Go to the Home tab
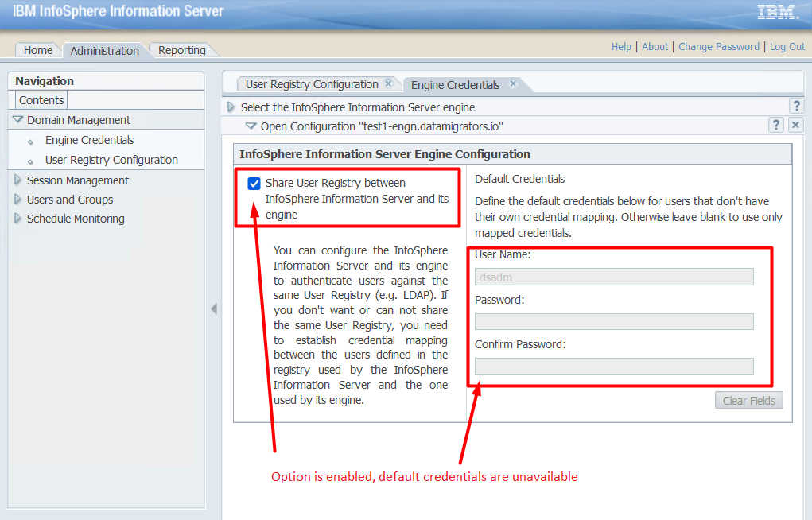This screenshot has height=520, width=812. pos(38,50)
